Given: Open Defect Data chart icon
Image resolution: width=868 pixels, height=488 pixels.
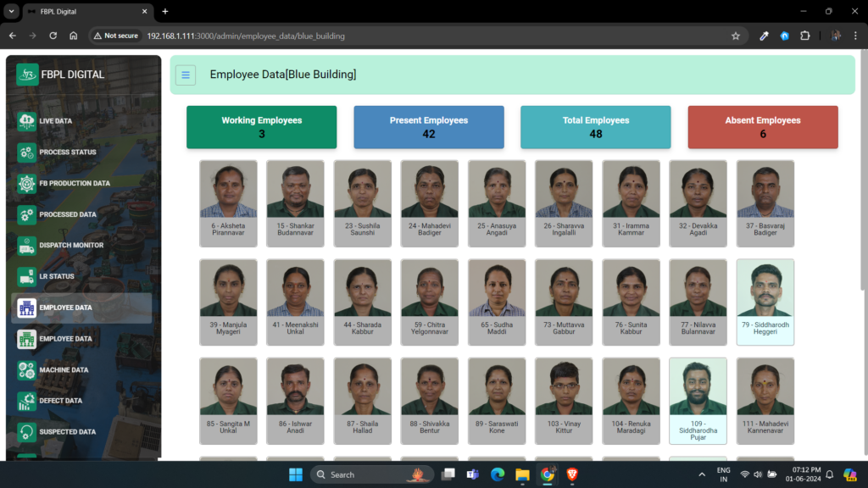Looking at the screenshot, I should [x=26, y=401].
